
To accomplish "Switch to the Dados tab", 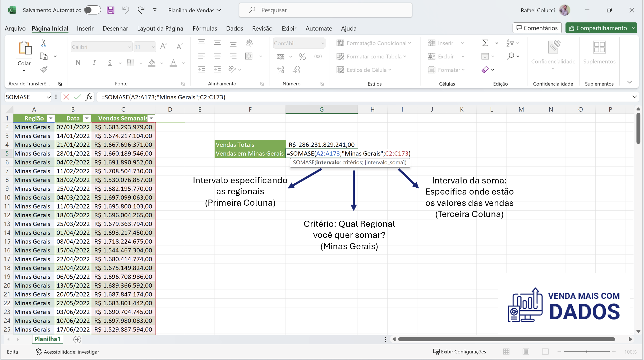I will pyautogui.click(x=234, y=28).
